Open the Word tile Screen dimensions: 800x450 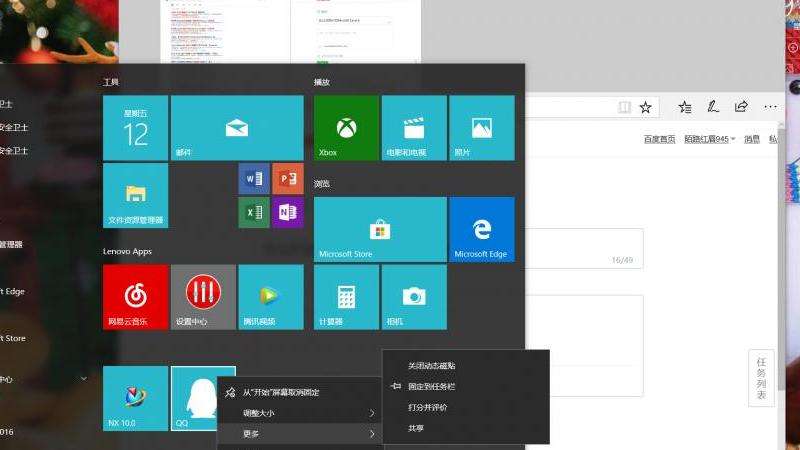click(254, 179)
